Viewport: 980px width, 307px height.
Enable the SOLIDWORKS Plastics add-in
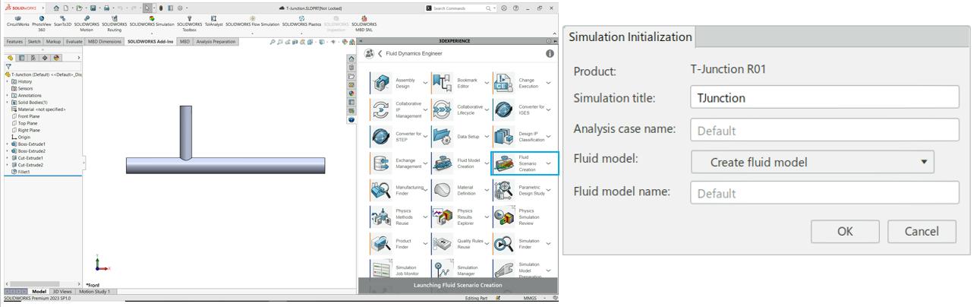(x=301, y=21)
